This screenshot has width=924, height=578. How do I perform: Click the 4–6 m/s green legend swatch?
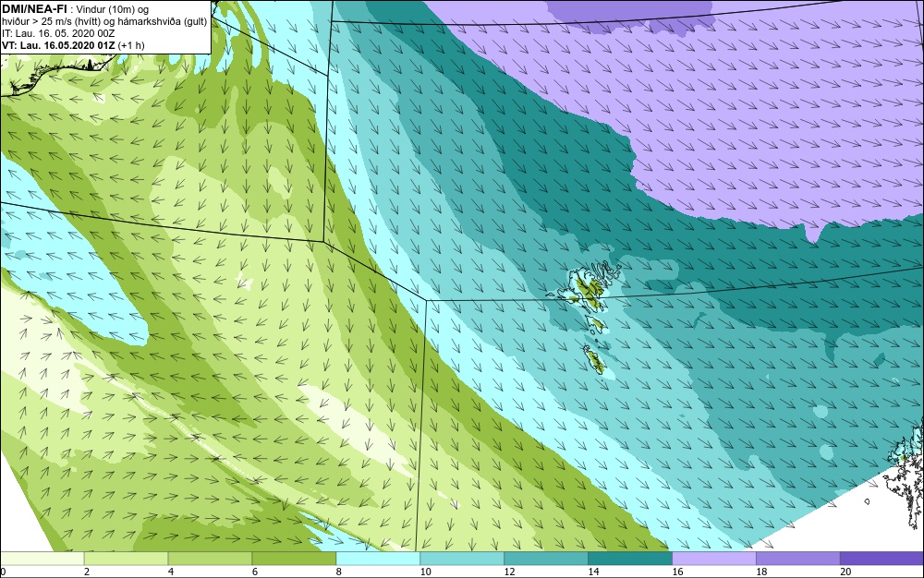click(210, 559)
